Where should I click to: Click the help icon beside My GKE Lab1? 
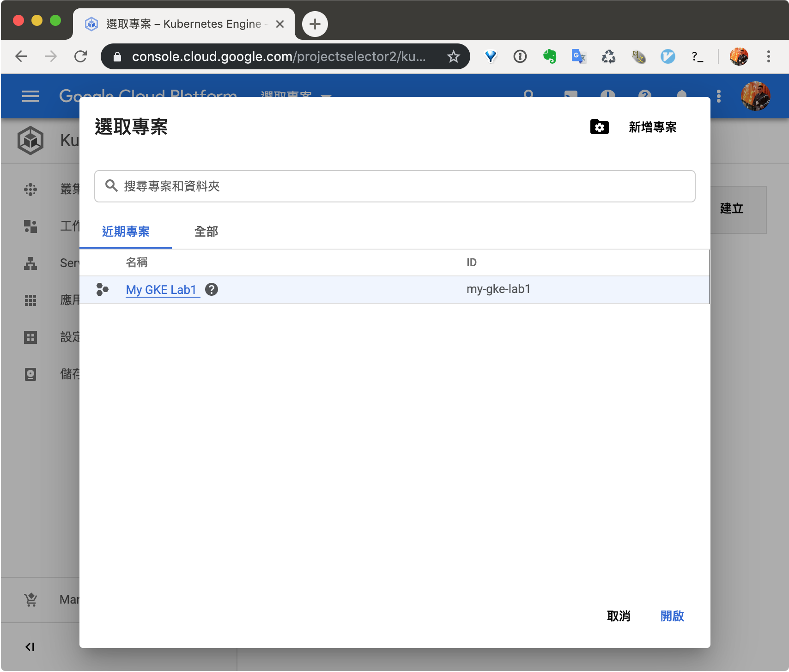pos(212,289)
